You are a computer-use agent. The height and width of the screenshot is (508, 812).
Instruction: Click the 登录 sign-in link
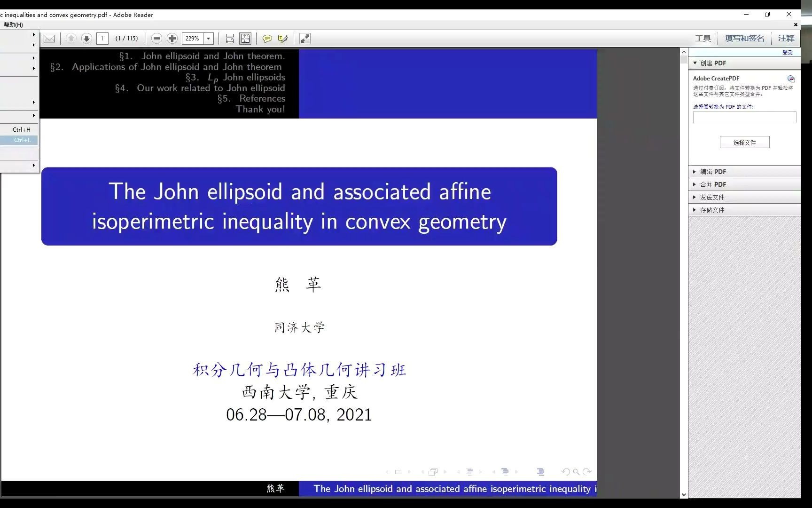pyautogui.click(x=788, y=53)
